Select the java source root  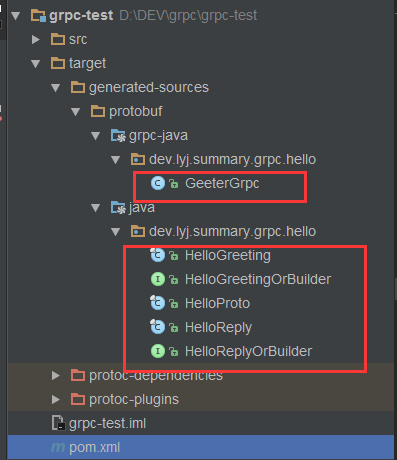142,208
